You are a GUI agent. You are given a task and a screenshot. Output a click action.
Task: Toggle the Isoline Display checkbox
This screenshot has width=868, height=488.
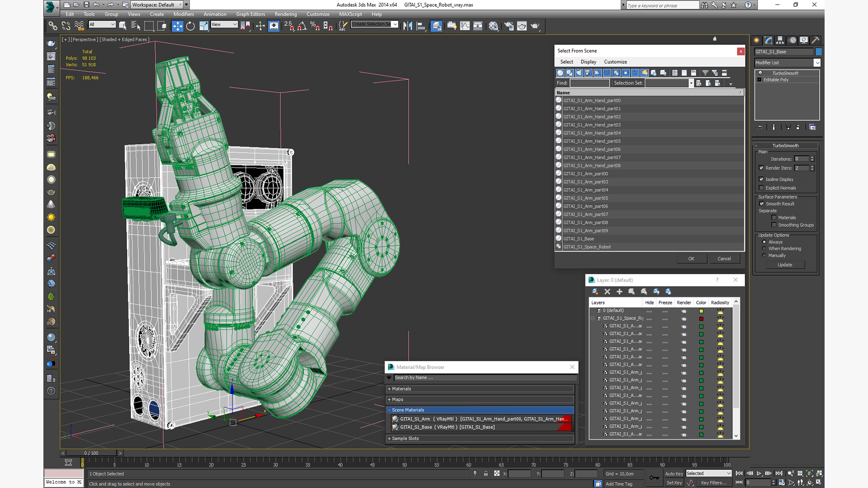(761, 179)
